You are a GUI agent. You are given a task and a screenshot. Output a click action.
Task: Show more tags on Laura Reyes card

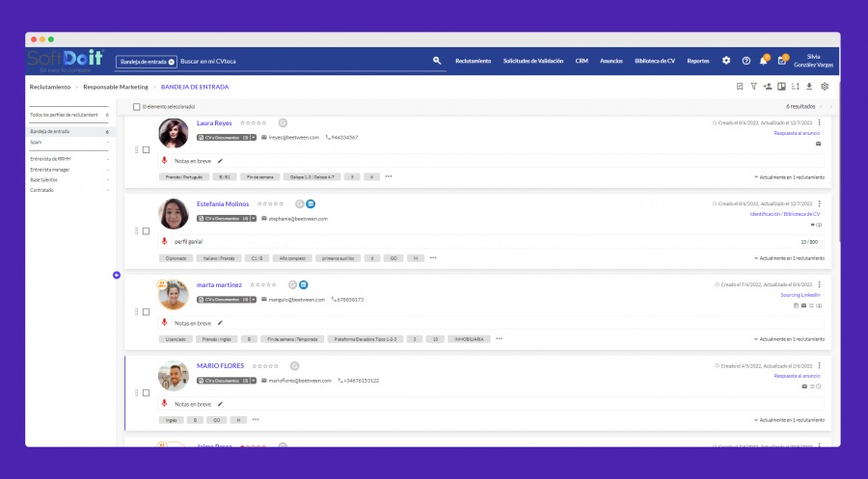tap(389, 176)
